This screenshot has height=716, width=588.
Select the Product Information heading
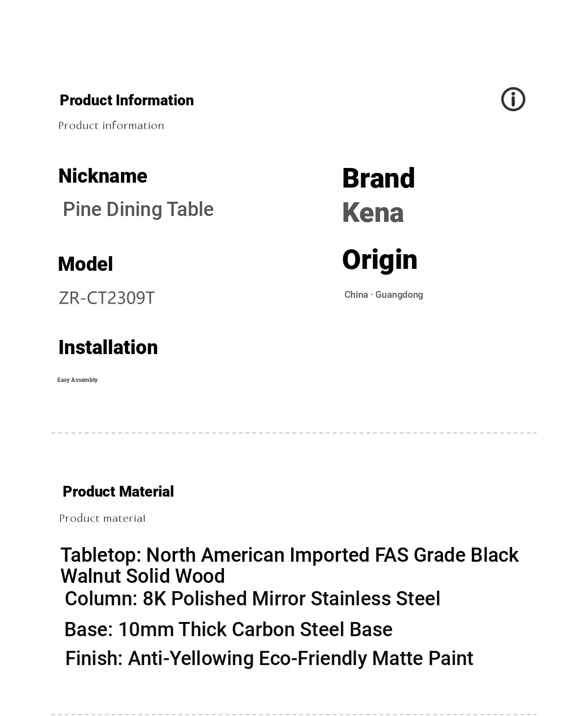(126, 100)
